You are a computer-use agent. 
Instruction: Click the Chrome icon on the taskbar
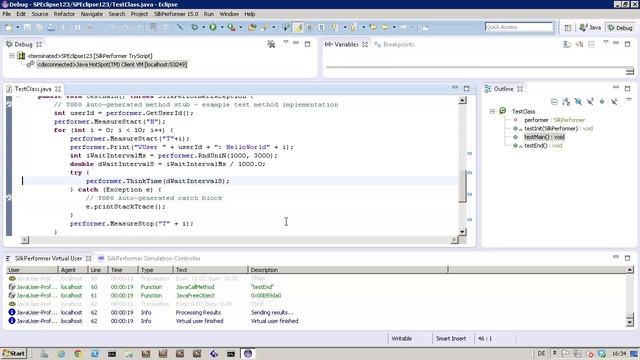[78, 353]
